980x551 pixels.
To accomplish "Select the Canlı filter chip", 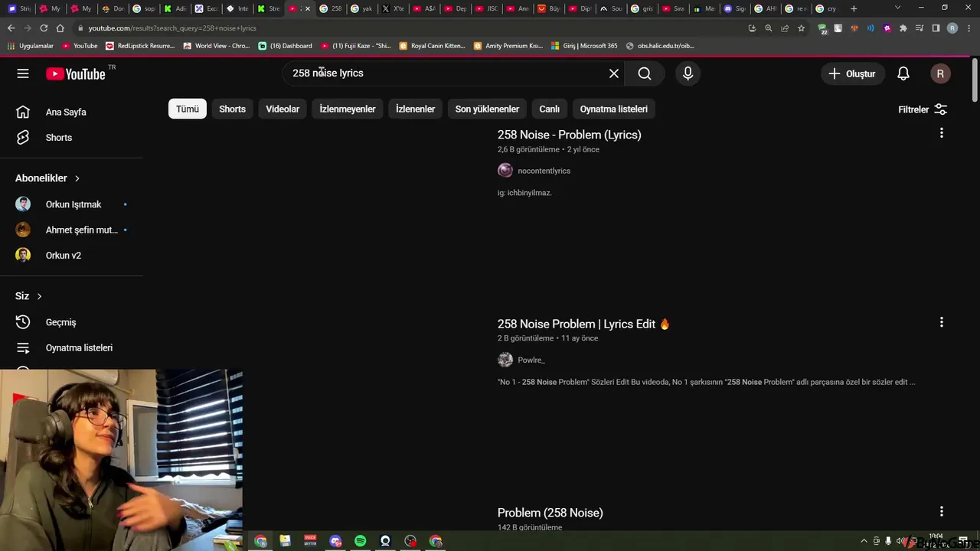I will click(549, 109).
